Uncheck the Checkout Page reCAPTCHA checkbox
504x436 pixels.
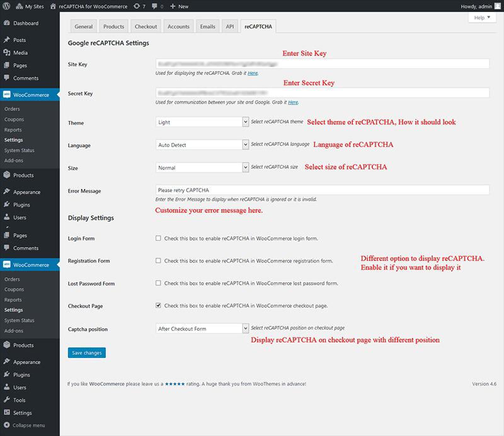click(158, 306)
